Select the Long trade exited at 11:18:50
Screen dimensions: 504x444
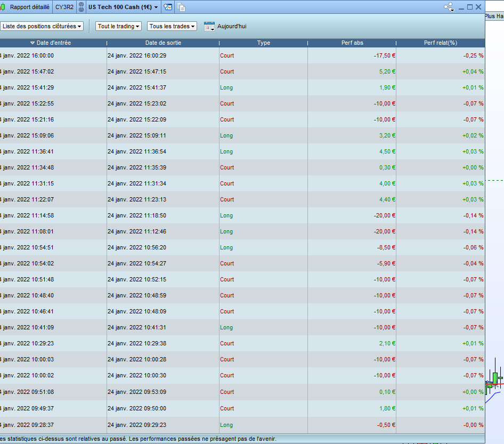[x=137, y=215]
